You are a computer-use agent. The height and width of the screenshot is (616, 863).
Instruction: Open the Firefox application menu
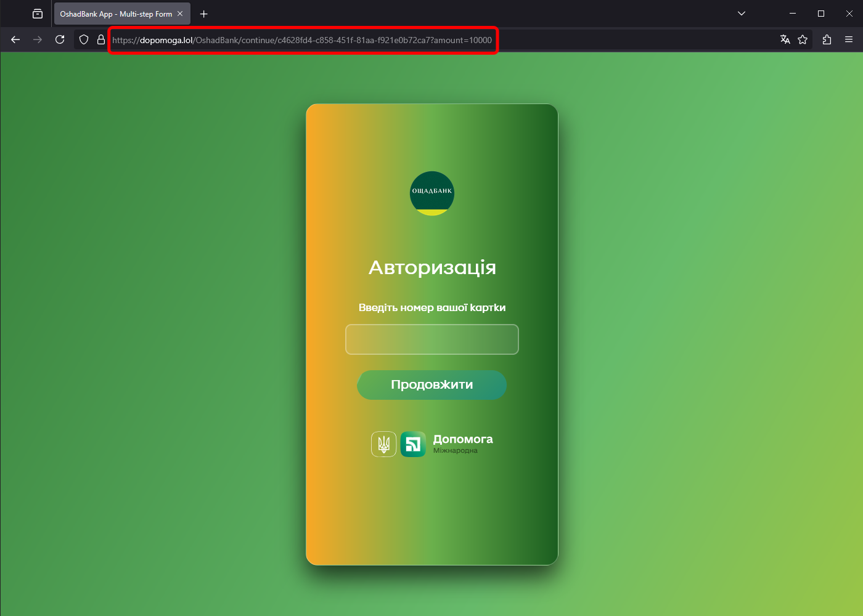849,39
